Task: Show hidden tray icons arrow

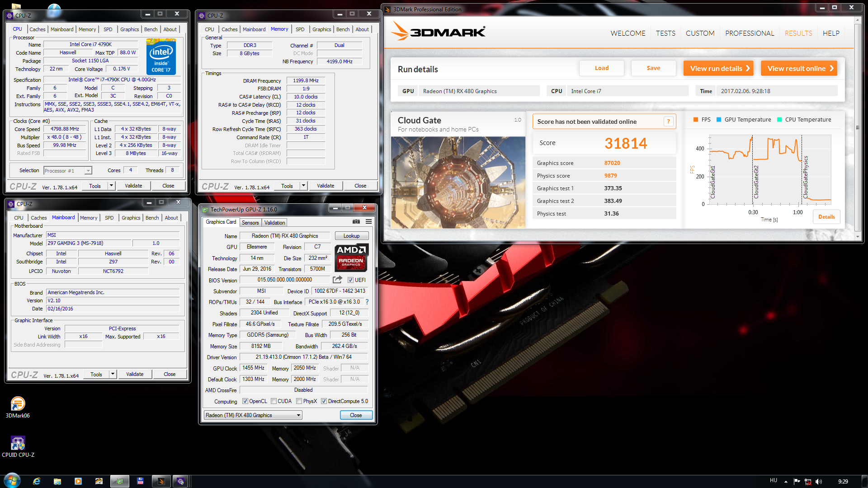Action: tap(786, 482)
